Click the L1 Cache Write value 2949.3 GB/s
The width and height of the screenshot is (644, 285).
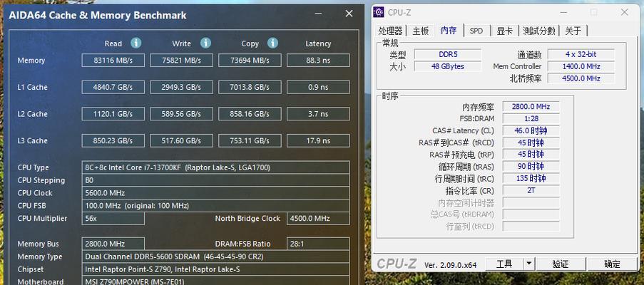coord(182,87)
